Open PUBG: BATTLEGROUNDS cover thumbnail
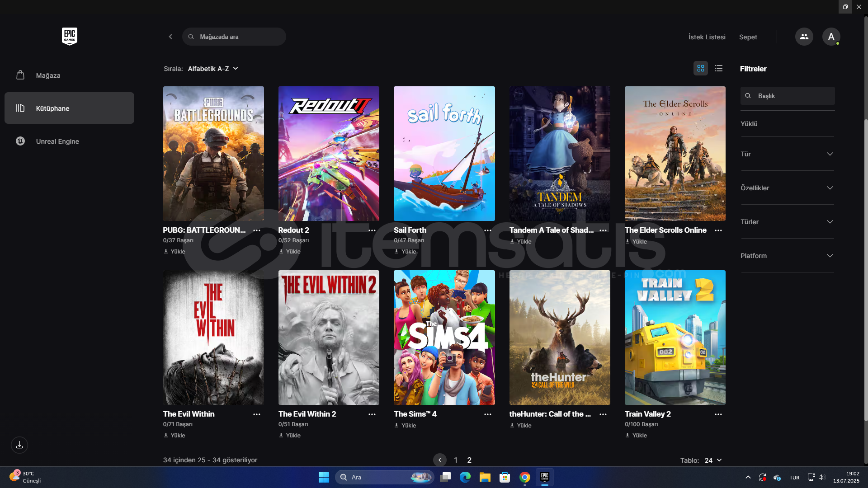The width and height of the screenshot is (868, 488). pyautogui.click(x=213, y=154)
